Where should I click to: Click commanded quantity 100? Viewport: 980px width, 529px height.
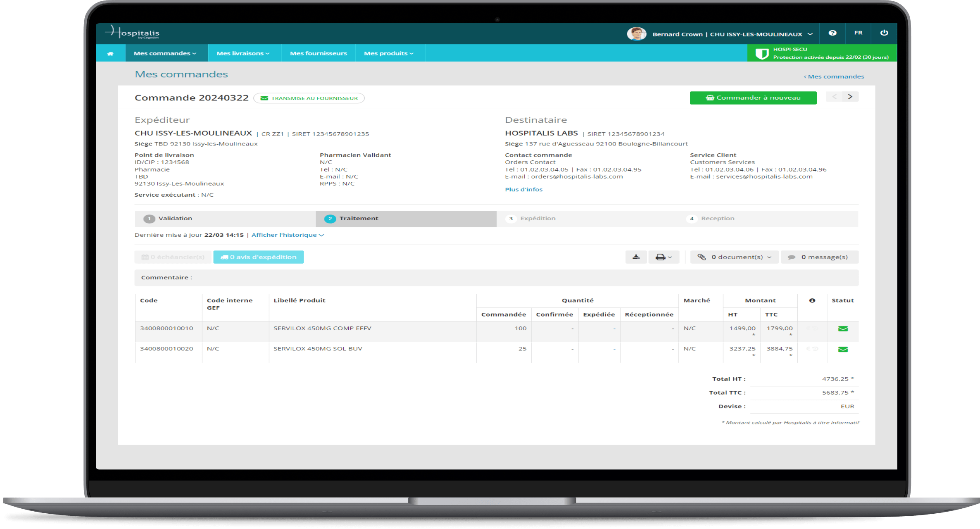point(521,328)
